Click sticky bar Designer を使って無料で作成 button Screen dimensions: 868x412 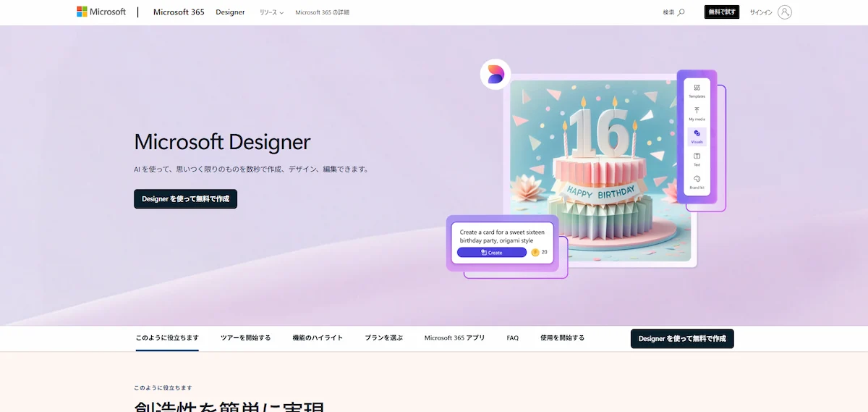(x=682, y=339)
